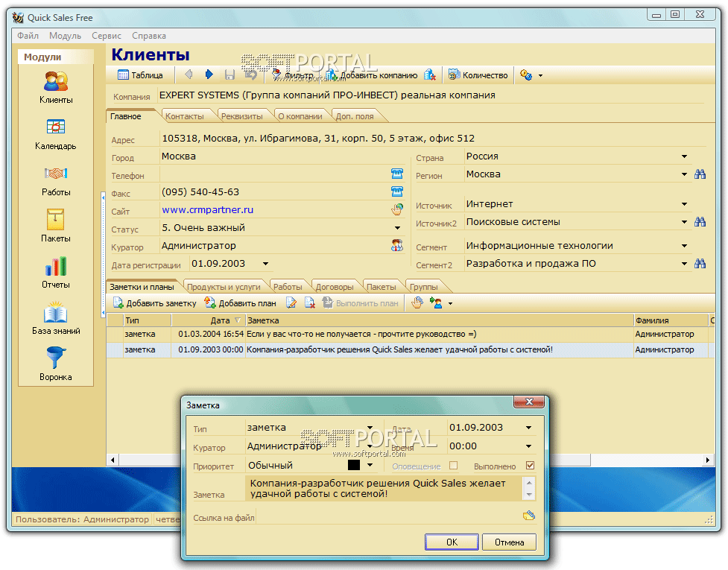Click the edit note pencil icon
The height and width of the screenshot is (570, 728).
click(291, 303)
